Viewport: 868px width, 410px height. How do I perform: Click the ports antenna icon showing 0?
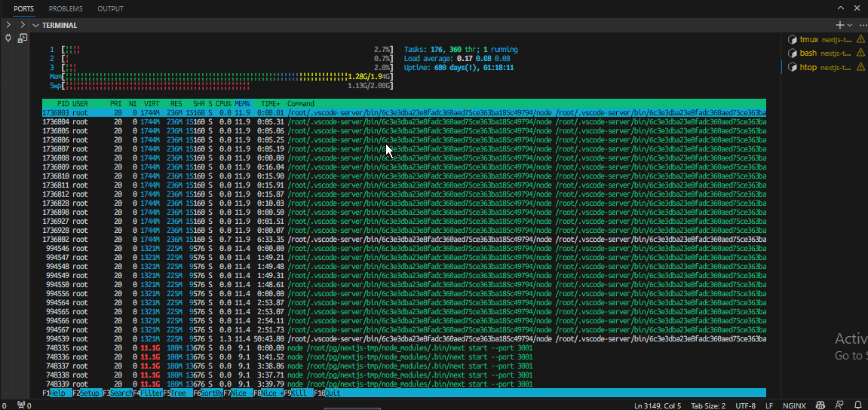tap(23, 405)
